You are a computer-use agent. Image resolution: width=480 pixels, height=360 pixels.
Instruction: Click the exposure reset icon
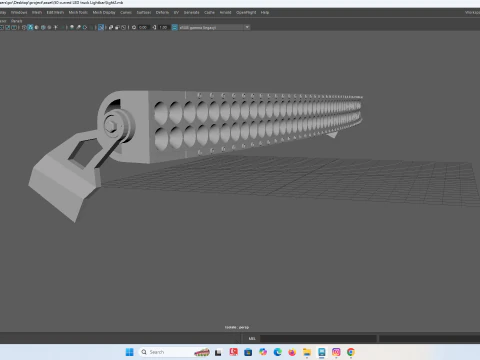pos(134,27)
